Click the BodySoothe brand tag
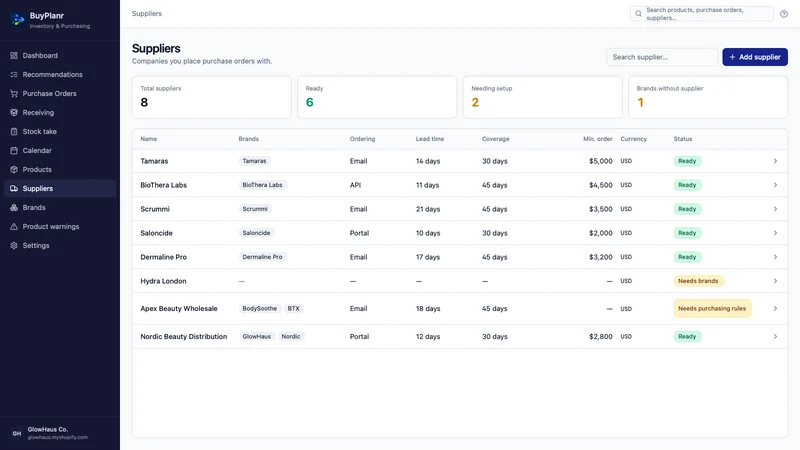800x450 pixels. 260,309
